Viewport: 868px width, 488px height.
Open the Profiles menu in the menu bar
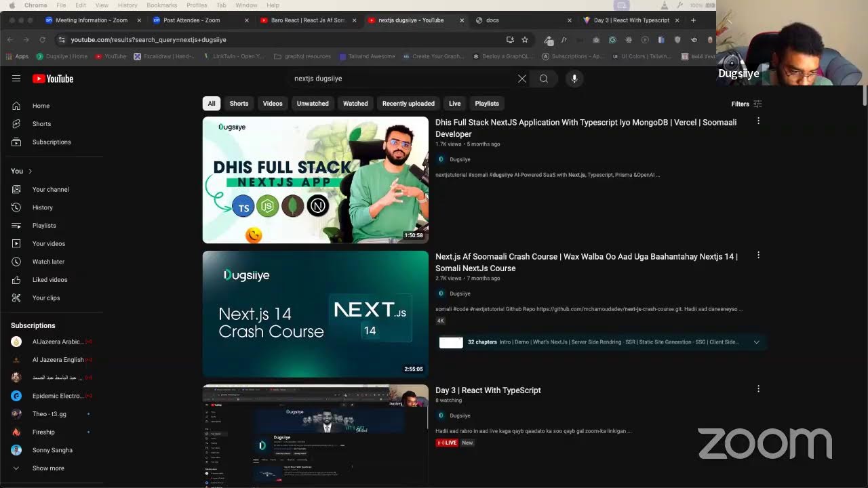[x=197, y=5]
